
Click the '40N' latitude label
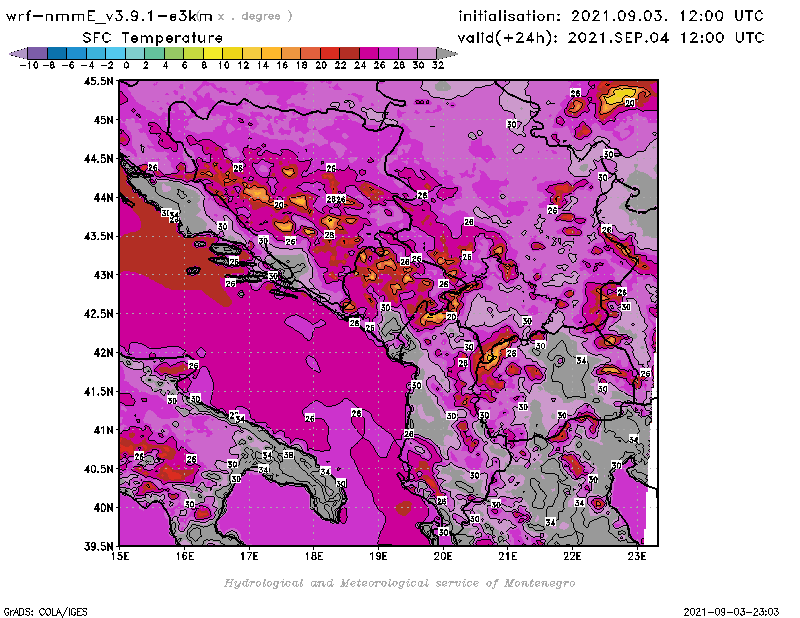click(103, 508)
